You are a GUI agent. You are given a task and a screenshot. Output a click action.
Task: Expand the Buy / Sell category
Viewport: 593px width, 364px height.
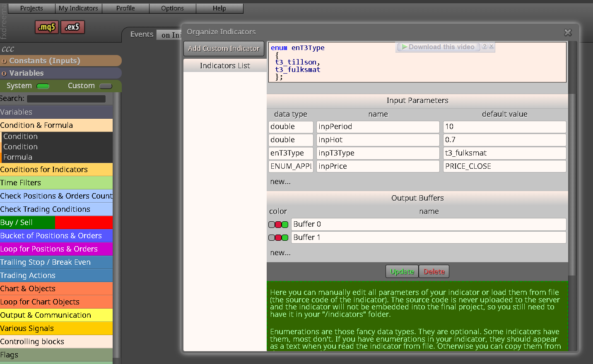56,223
